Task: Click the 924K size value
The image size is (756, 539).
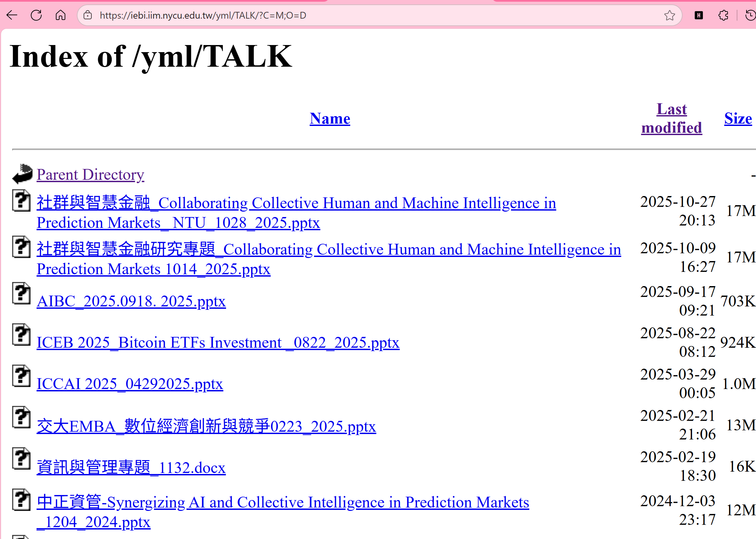Action: click(x=738, y=342)
